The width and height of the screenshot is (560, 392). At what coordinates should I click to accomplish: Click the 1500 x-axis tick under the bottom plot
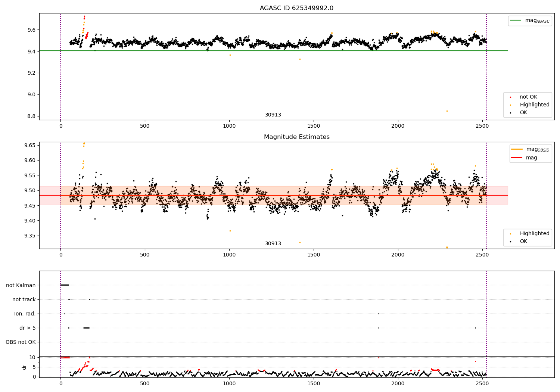314,384
